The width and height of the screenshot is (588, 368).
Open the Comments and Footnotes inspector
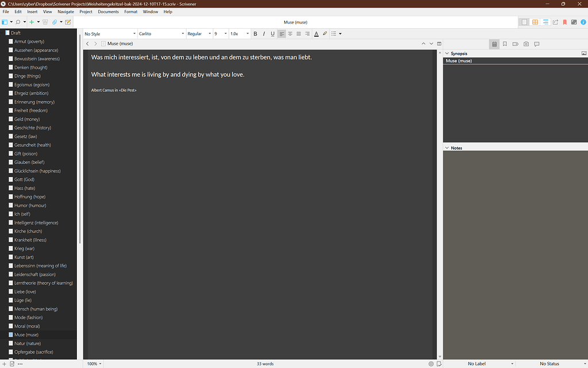(x=536, y=44)
